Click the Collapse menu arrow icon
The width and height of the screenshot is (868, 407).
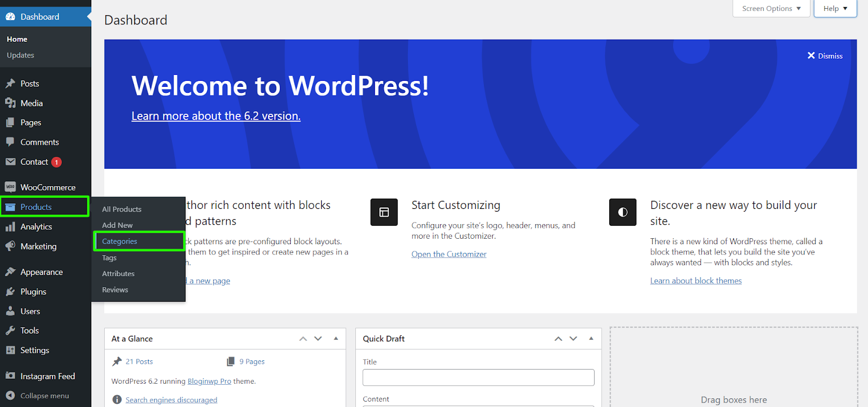10,396
